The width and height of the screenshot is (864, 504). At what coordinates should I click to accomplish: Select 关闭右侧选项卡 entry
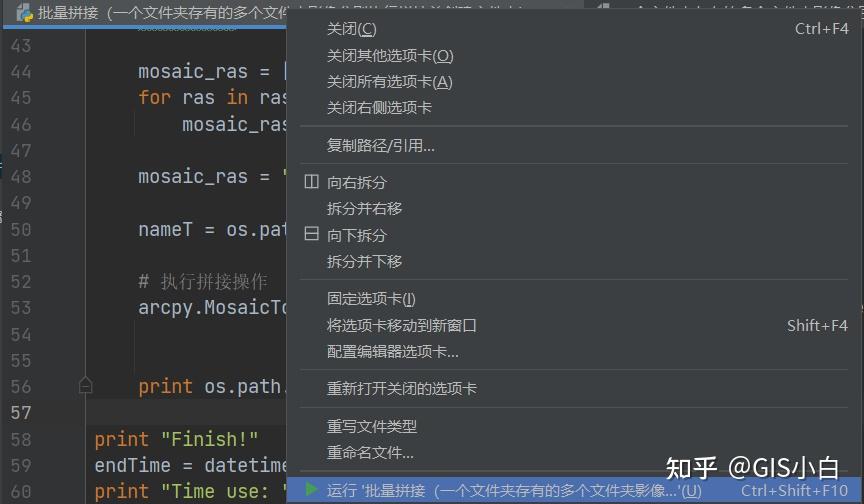coord(574,107)
